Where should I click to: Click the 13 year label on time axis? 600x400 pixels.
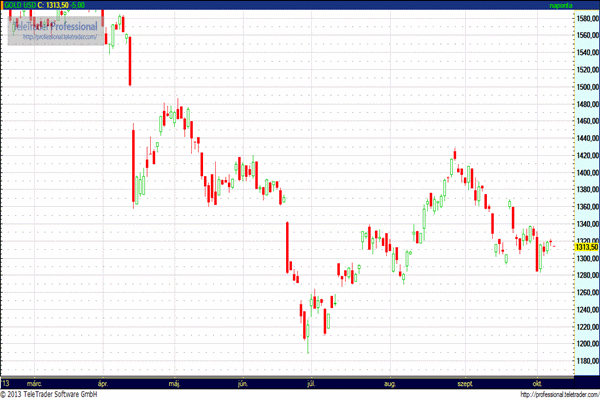(6, 383)
